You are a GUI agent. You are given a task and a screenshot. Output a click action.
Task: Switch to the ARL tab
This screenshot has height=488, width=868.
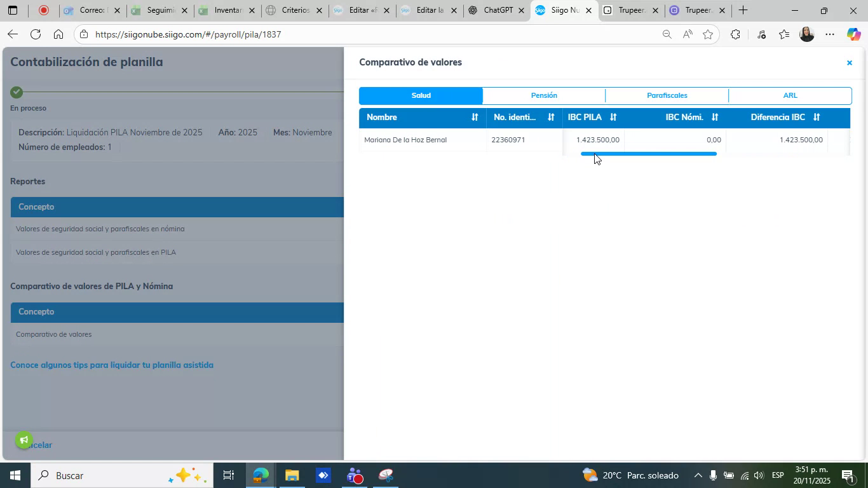(x=790, y=95)
